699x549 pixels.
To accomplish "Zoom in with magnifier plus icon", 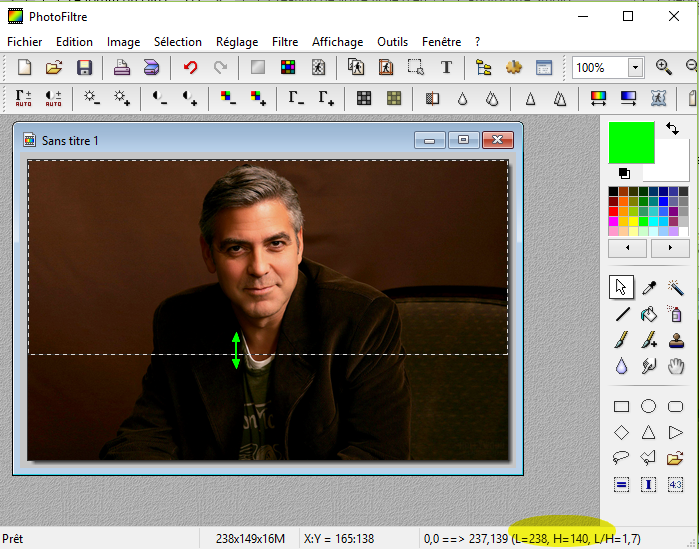I will point(664,67).
